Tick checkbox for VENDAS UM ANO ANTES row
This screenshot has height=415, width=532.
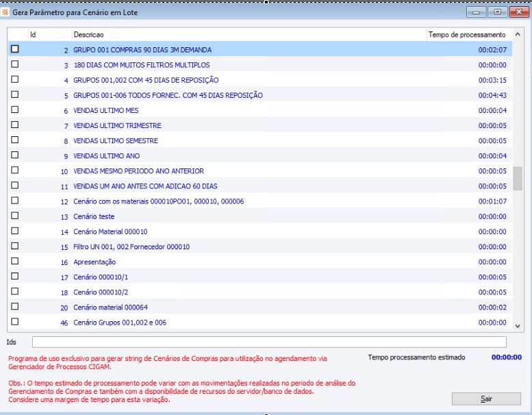point(14,186)
